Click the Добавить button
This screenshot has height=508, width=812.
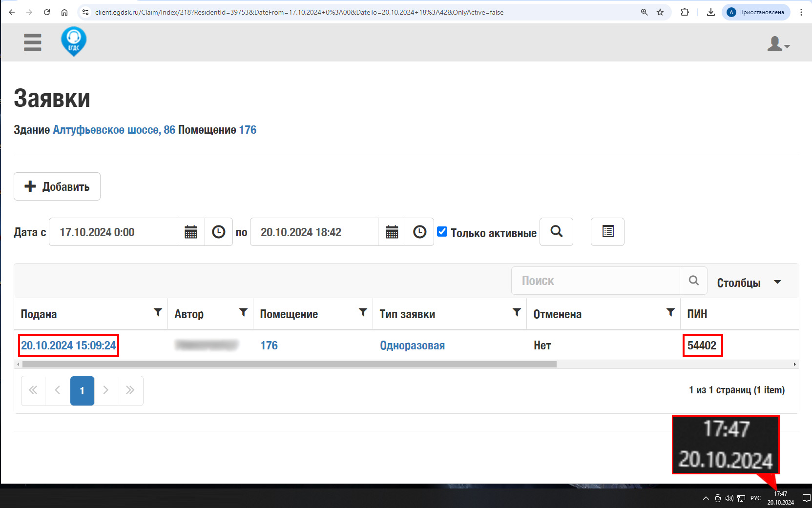pos(57,186)
